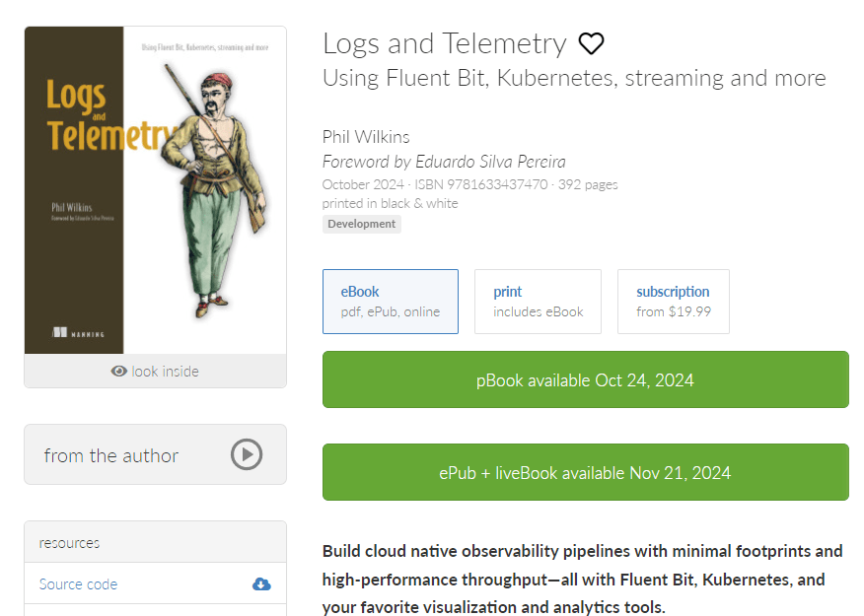
Task: Click the eye icon next to look inside
Action: (120, 371)
